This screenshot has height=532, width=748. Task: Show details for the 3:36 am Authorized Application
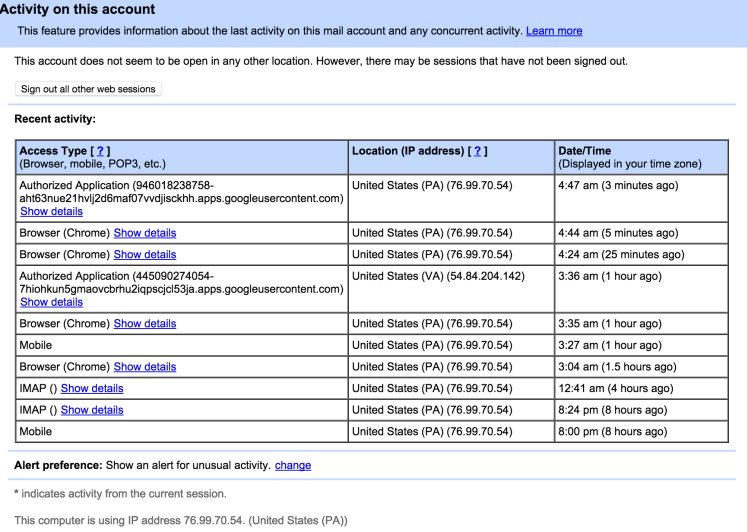coord(51,302)
